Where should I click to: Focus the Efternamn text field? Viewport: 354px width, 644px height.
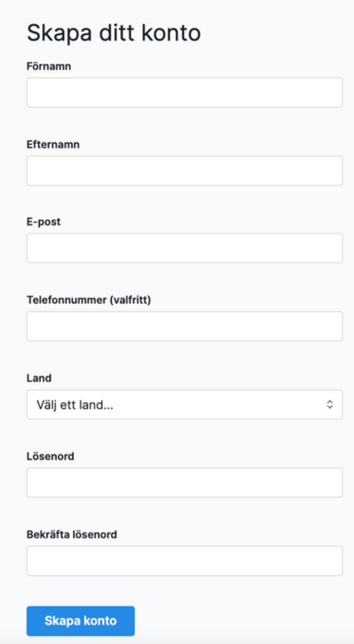(184, 171)
